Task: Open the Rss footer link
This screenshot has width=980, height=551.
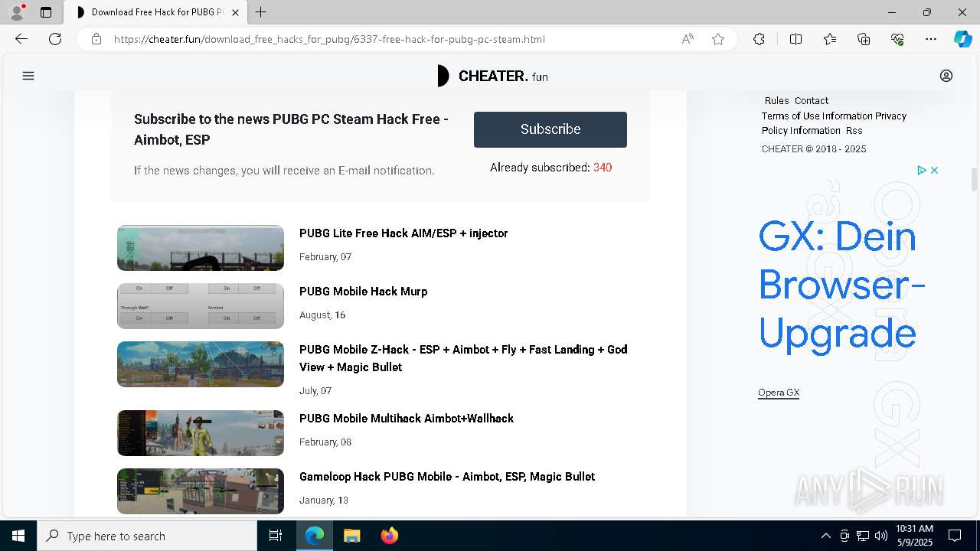Action: 854,130
